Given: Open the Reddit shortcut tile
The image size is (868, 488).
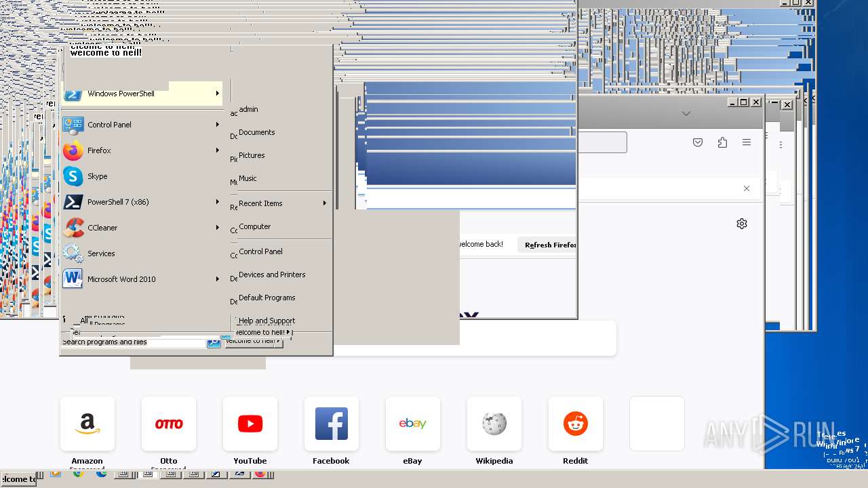Looking at the screenshot, I should pos(576,424).
